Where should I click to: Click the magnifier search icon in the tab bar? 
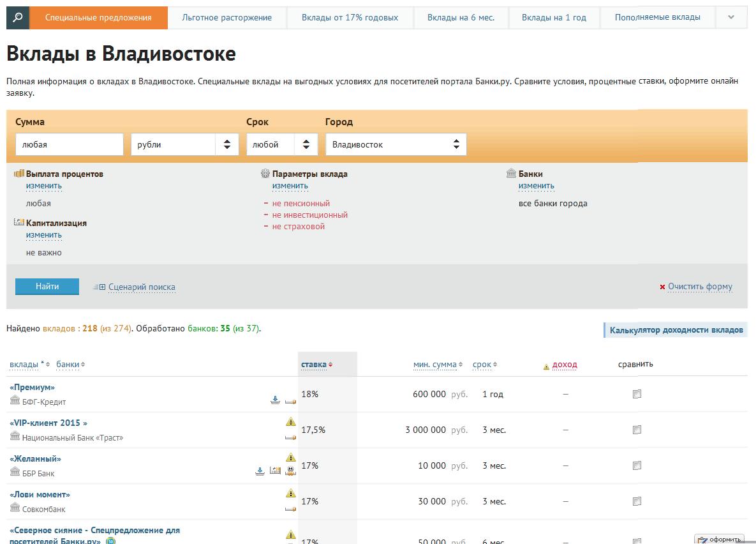click(18, 18)
